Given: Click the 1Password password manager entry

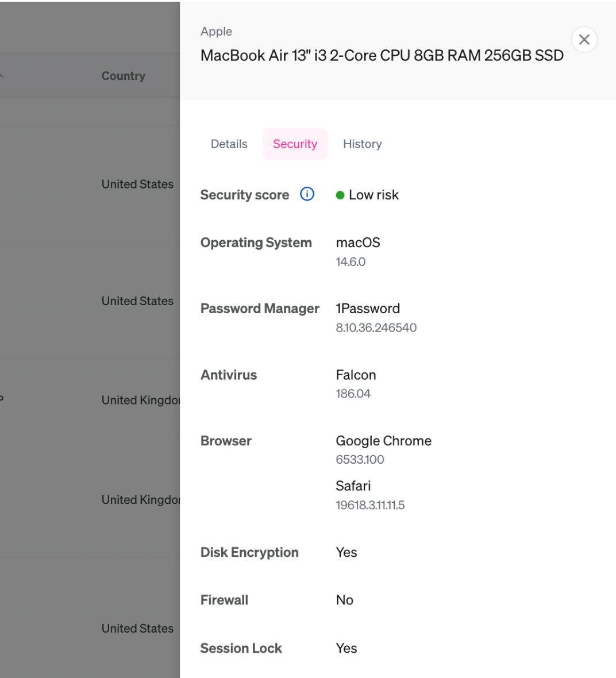Looking at the screenshot, I should tap(368, 309).
